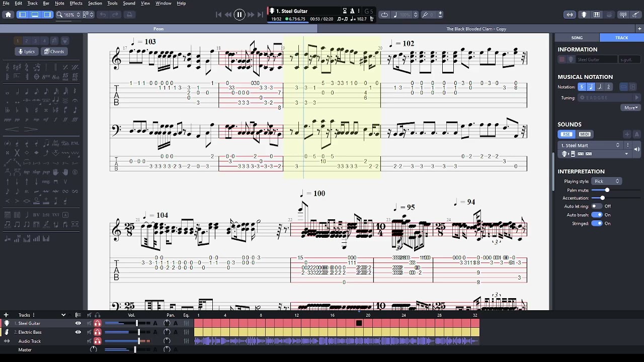The image size is (644, 362).
Task: Undo the last action
Action: (103, 15)
